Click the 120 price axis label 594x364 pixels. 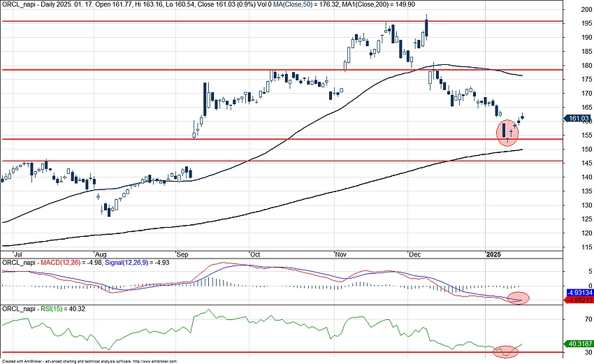(586, 233)
